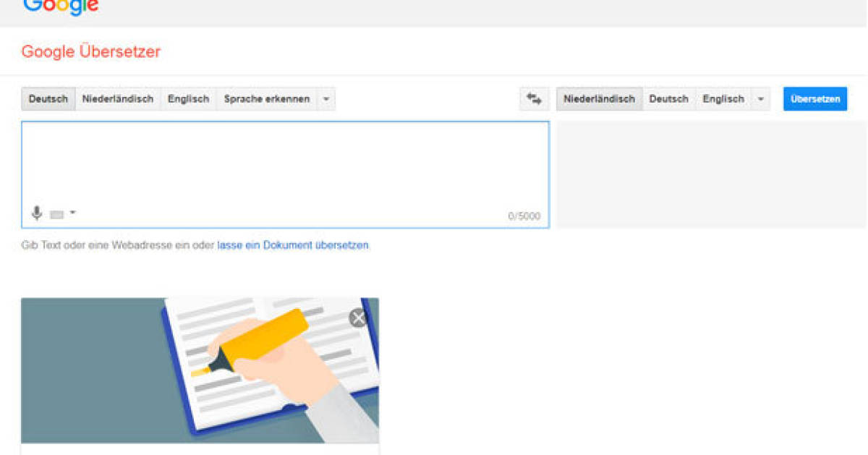Screen dimensions: 868x455
Task: Swap languages with the arrows icon
Action: 535,99
